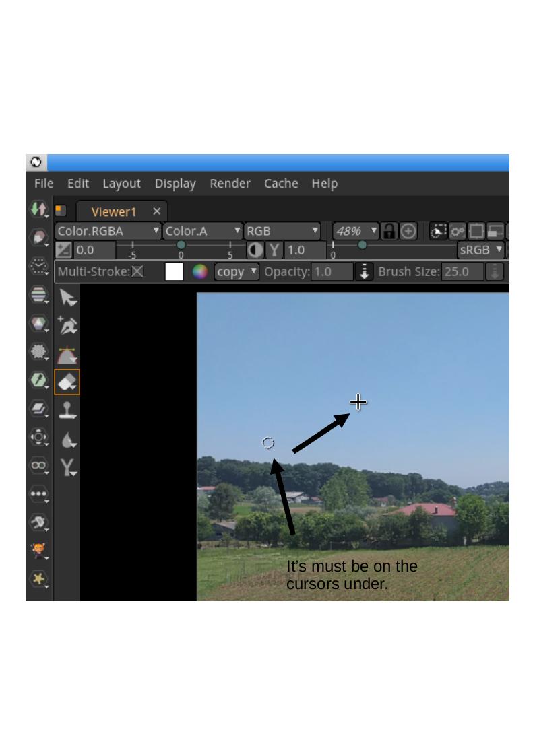Click the Brush Size value field

coord(463,271)
